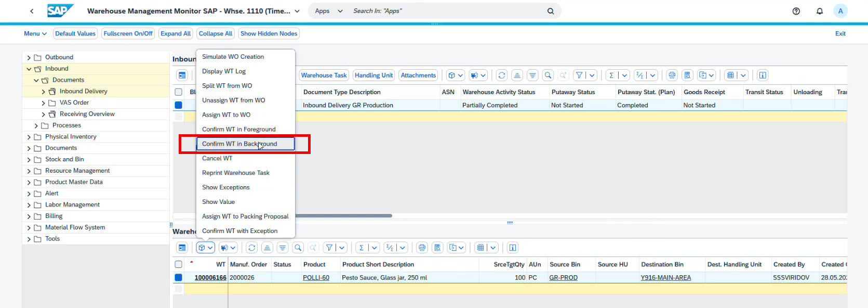868x308 pixels.
Task: Click the find icon in the upper inbound toolbar
Action: (547, 75)
